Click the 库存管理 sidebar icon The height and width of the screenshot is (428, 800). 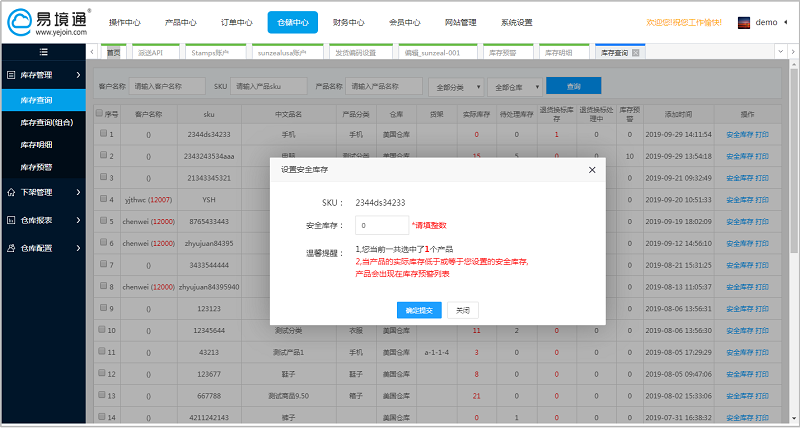(10, 75)
